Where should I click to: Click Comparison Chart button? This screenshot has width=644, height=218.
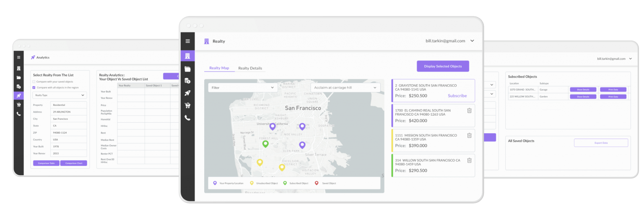tap(74, 163)
